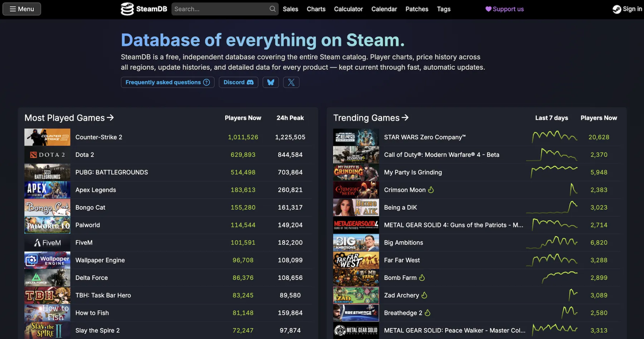Open the Sales menu item
The image size is (644, 339).
pos(290,9)
